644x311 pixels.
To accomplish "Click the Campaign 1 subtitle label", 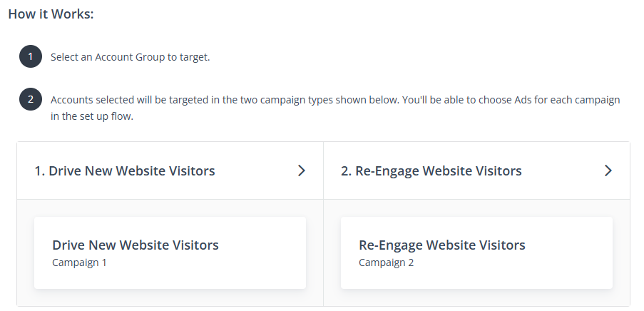I will tap(79, 262).
